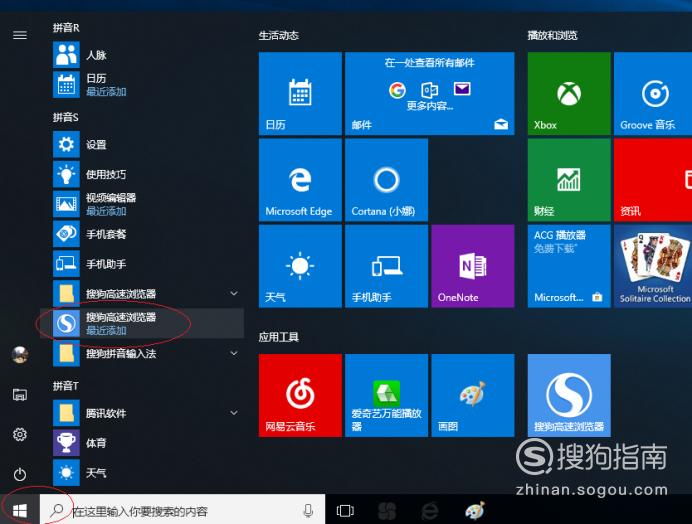Image resolution: width=692 pixels, height=524 pixels.
Task: Open Task View on the taskbar
Action: coord(345,511)
